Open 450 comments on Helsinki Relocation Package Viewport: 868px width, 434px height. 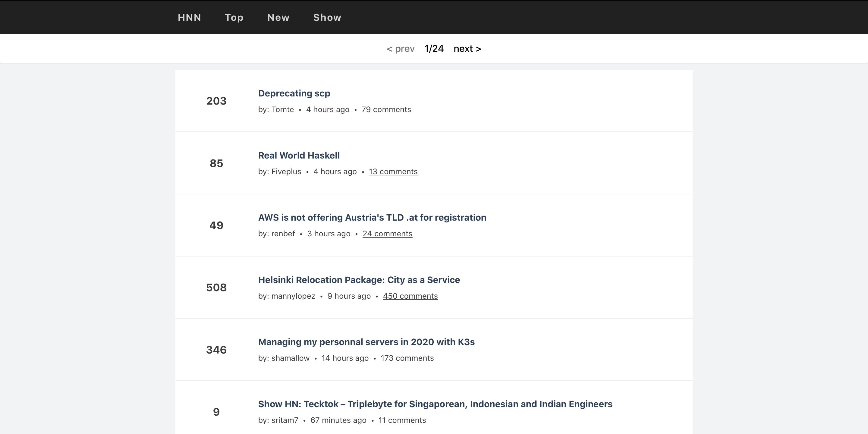[x=410, y=296]
